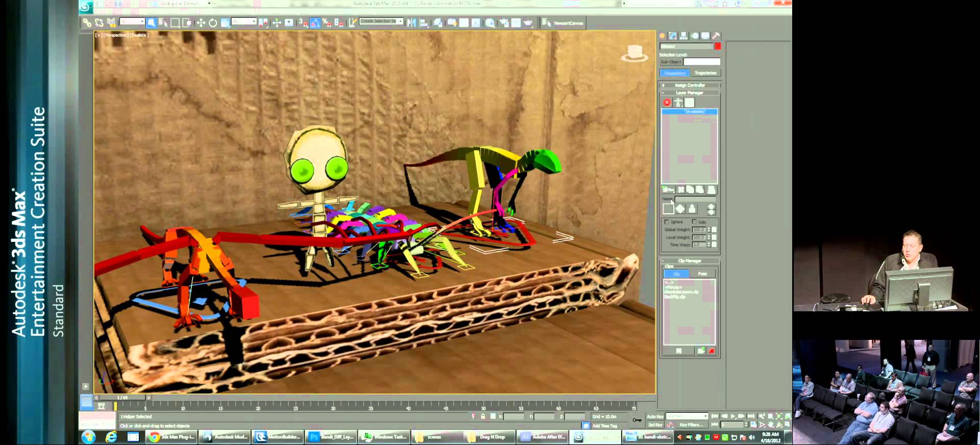Toggle Set Key mode
This screenshot has width=980, height=445.
pyautogui.click(x=655, y=425)
